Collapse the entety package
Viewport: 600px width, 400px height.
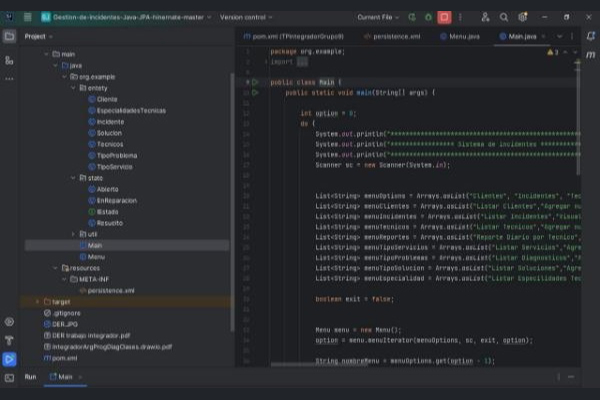click(x=73, y=88)
